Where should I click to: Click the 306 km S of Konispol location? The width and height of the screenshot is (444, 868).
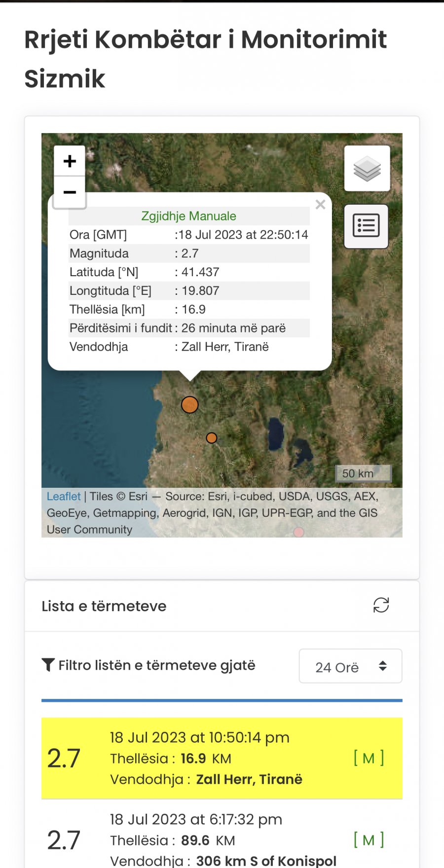click(266, 861)
